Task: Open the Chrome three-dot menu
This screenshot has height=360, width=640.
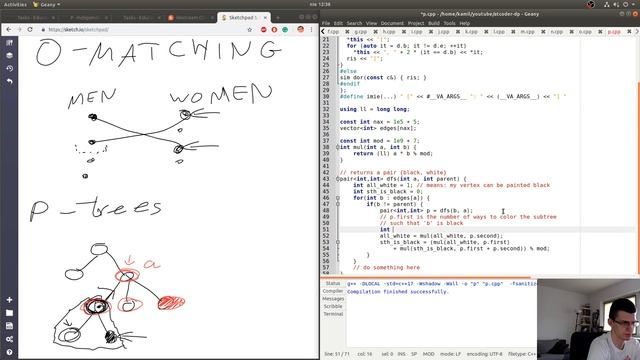Action: 311,29
